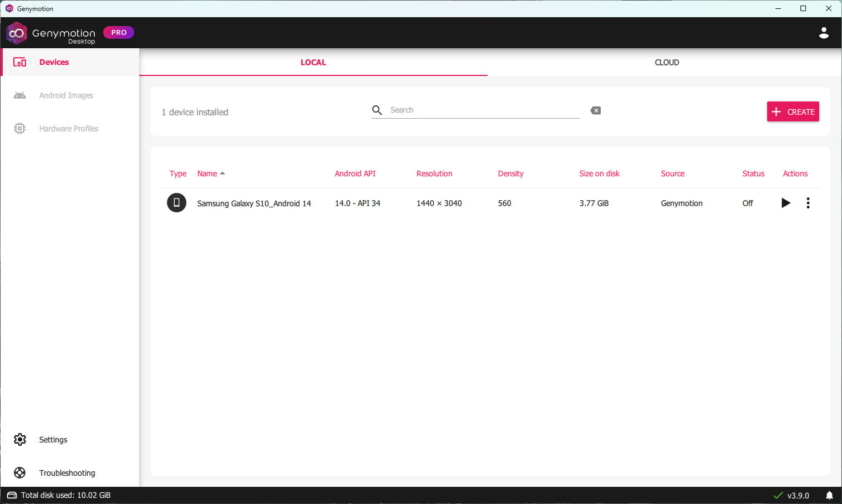The width and height of the screenshot is (842, 504).
Task: Click the PRO badge
Action: (119, 33)
